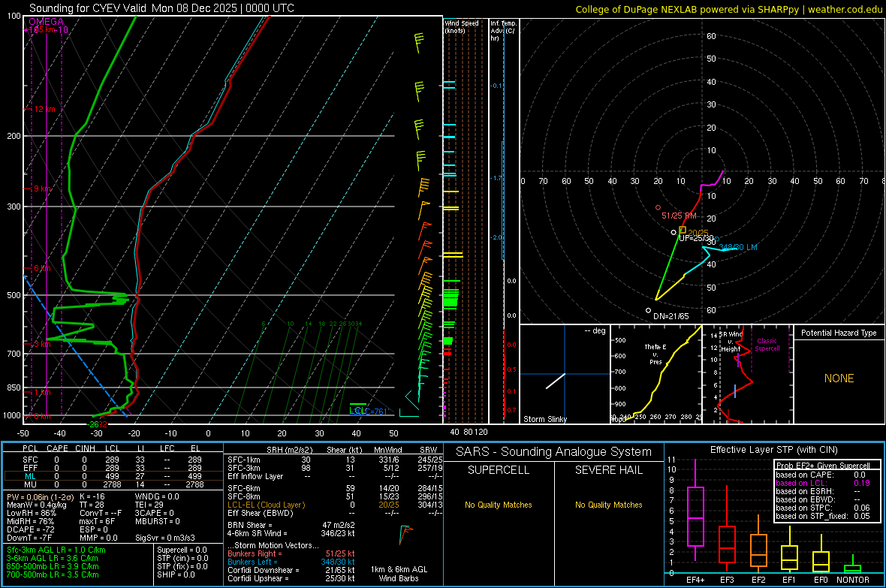
Task: Click the red Bunkers right-mover circle on hodograph
Action: click(x=658, y=208)
